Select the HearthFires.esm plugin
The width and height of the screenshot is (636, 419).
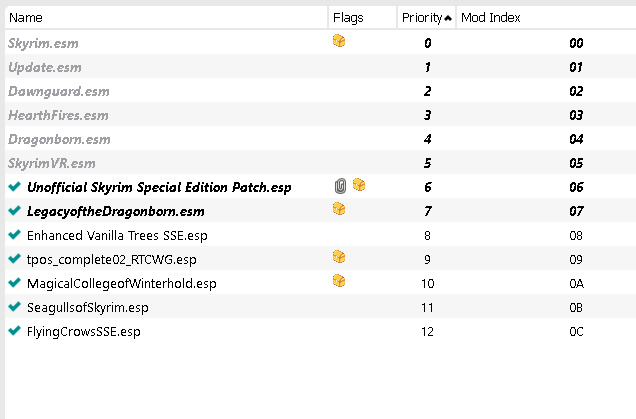coord(58,116)
